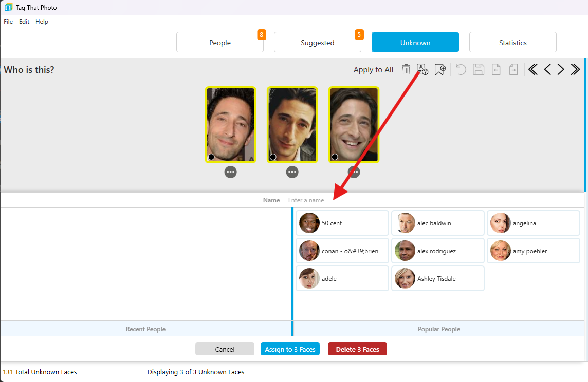Toggle the selection circle on the first face

click(212, 156)
